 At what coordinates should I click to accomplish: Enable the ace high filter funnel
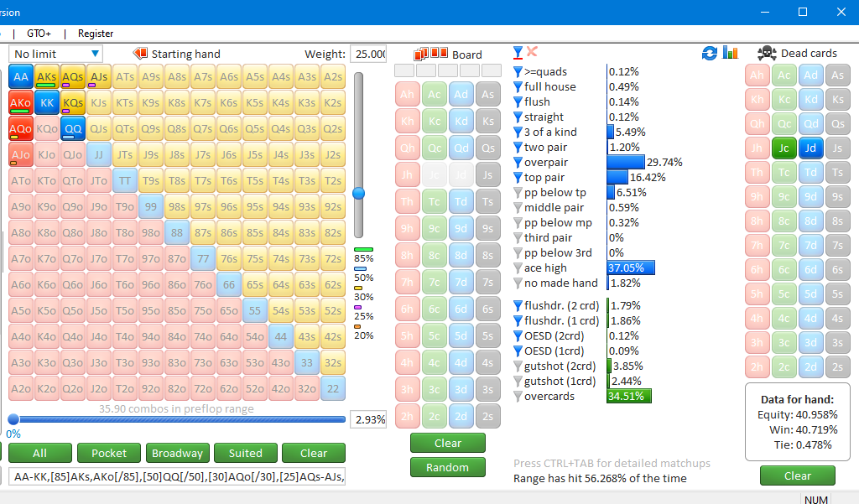518,268
